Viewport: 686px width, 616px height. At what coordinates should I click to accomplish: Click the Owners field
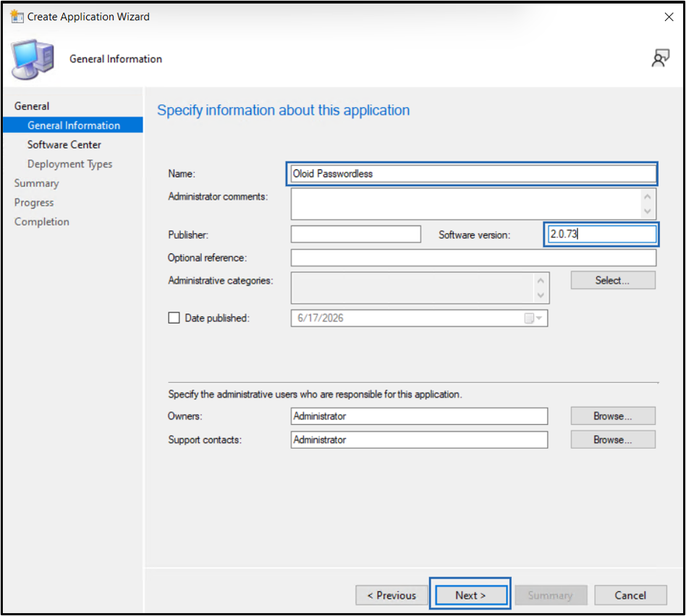coord(419,415)
